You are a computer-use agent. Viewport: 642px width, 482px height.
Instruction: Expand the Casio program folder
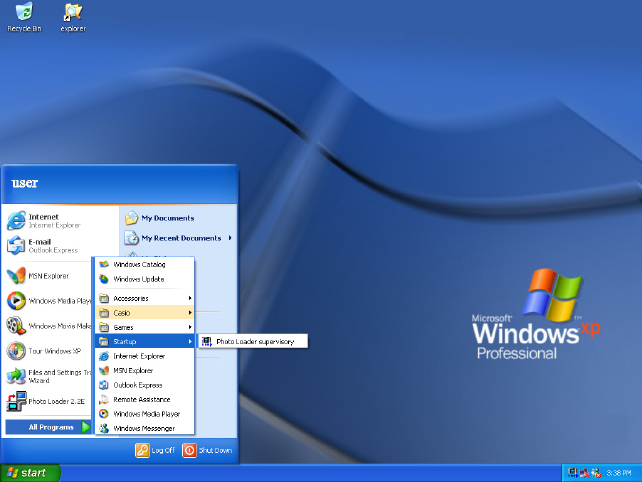pyautogui.click(x=144, y=313)
